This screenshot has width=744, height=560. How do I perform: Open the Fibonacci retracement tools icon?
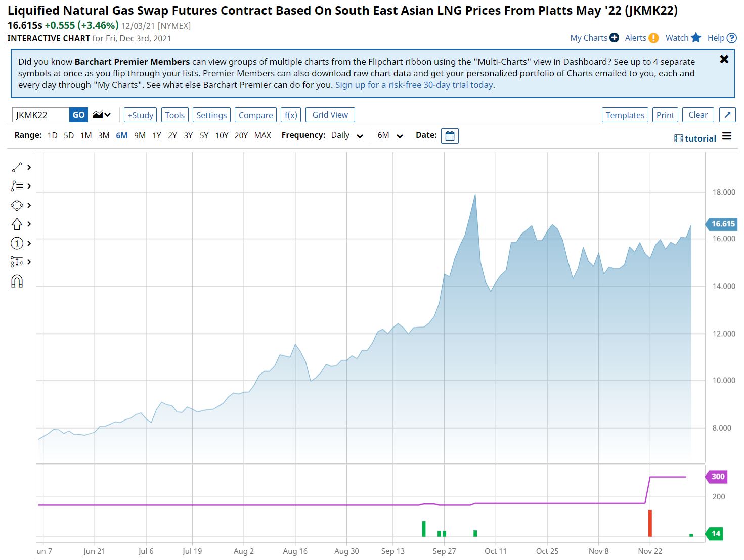tap(17, 186)
